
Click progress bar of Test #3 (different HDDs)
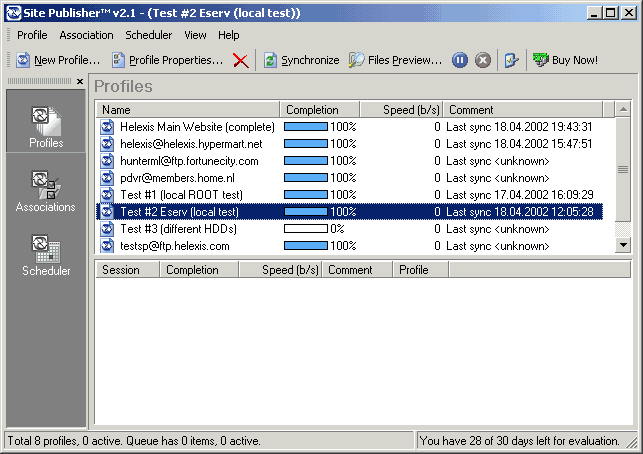pos(306,229)
